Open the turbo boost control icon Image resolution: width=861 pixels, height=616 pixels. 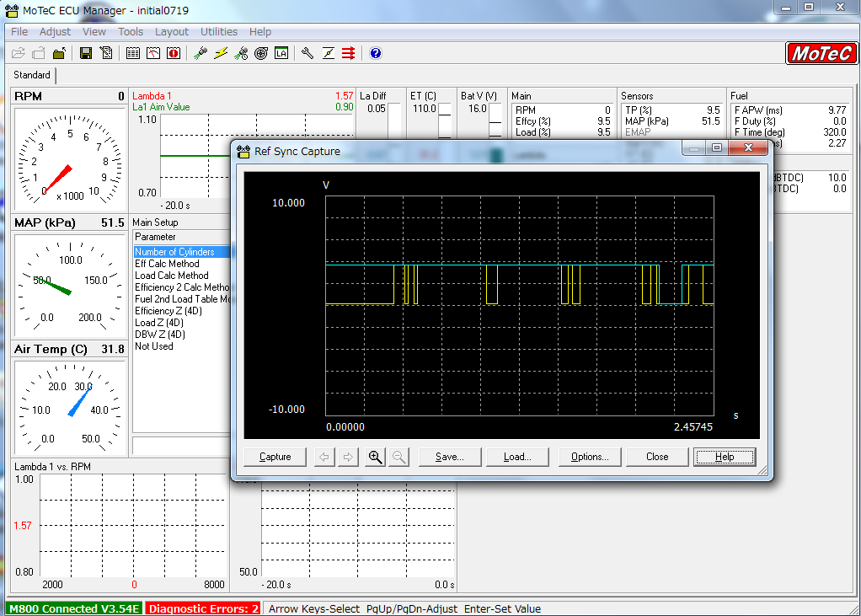click(x=261, y=53)
